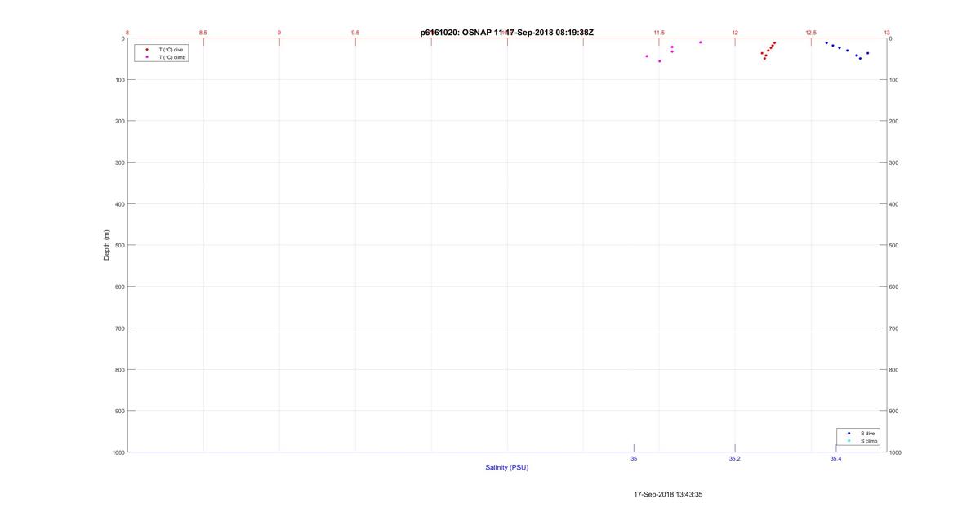
Task: Click top axis tick label '9.5'
Action: pos(355,33)
